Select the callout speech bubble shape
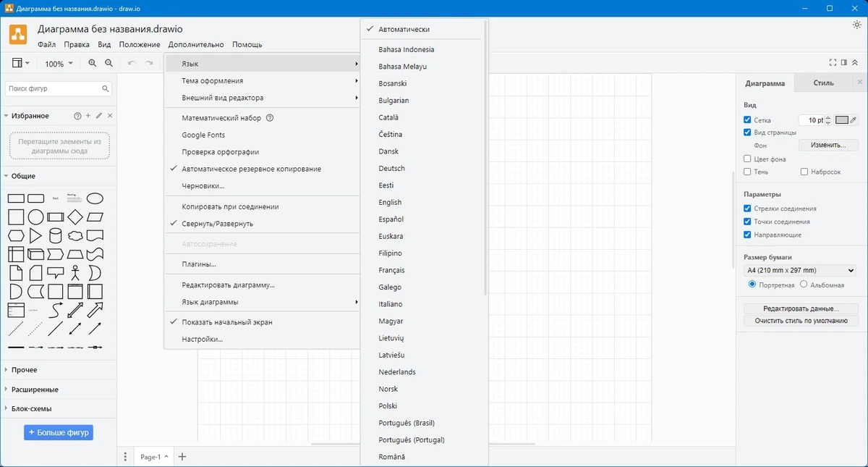 (56, 274)
